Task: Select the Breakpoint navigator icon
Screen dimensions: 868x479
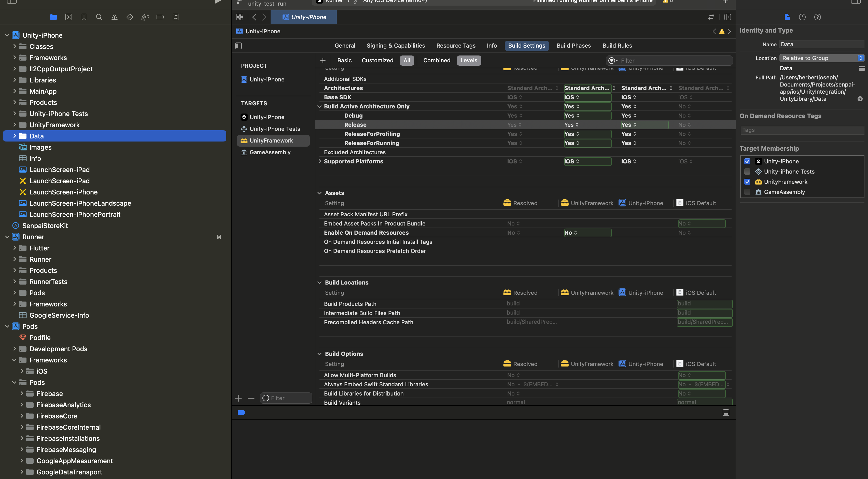Action: (x=160, y=17)
